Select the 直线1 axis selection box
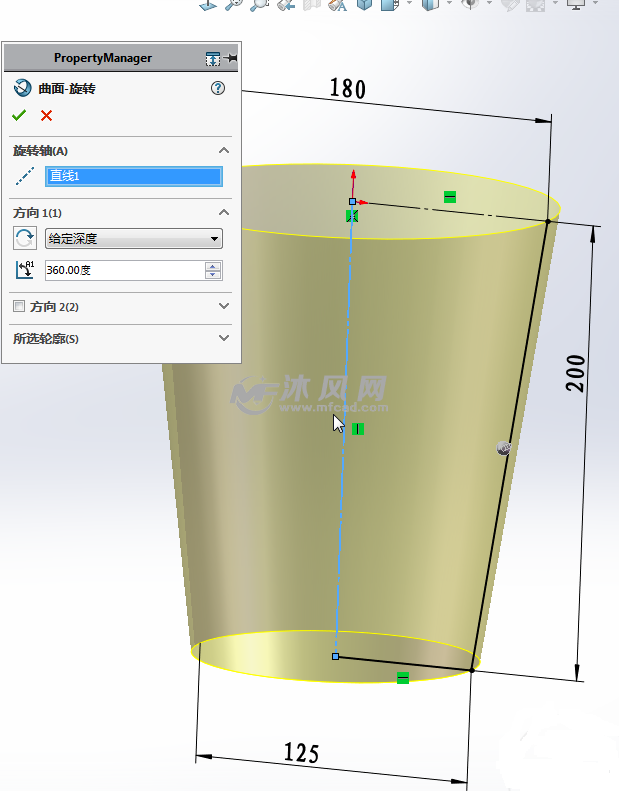619x791 pixels. [x=134, y=176]
